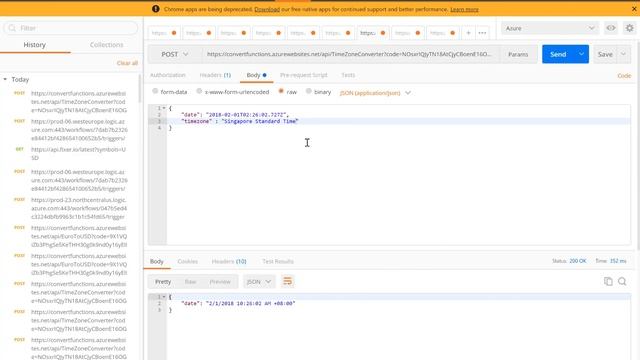Click the Filter magnifier icon
Screen dimensions: 640x360
tap(12, 28)
